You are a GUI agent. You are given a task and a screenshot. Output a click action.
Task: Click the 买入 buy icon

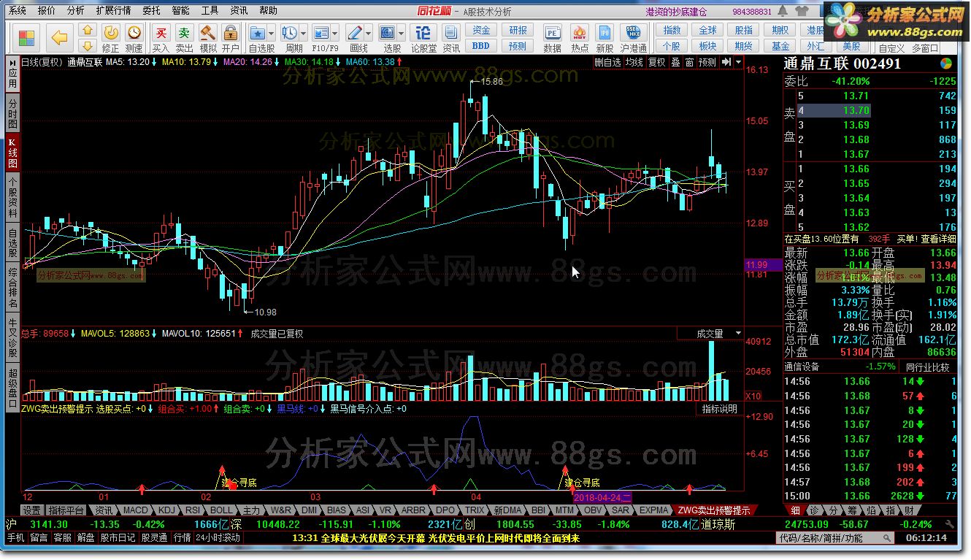coord(161,33)
